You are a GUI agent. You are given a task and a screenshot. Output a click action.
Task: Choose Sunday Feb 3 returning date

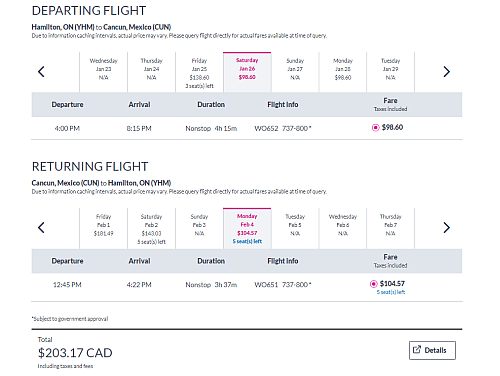click(x=199, y=228)
